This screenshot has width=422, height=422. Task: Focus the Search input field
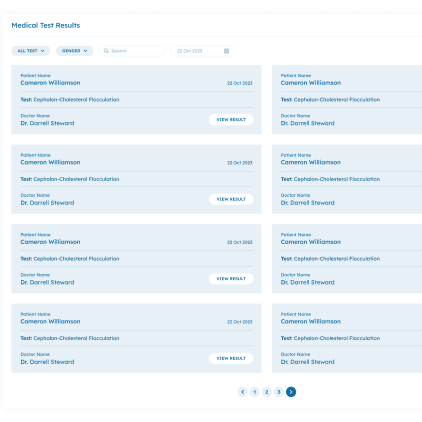coord(132,51)
